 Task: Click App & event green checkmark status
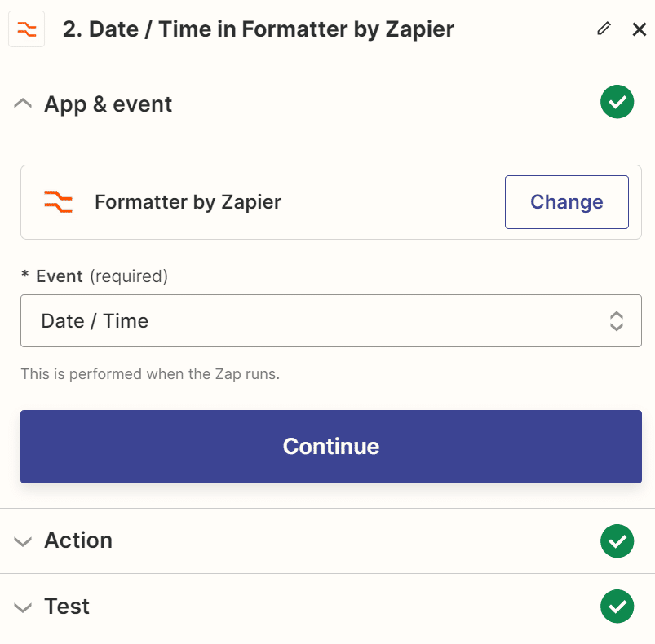tap(617, 102)
